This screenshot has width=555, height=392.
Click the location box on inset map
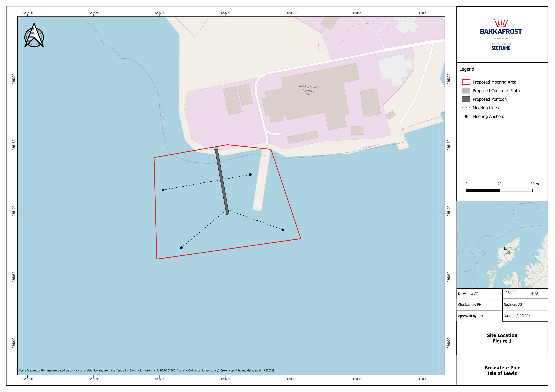click(x=506, y=248)
